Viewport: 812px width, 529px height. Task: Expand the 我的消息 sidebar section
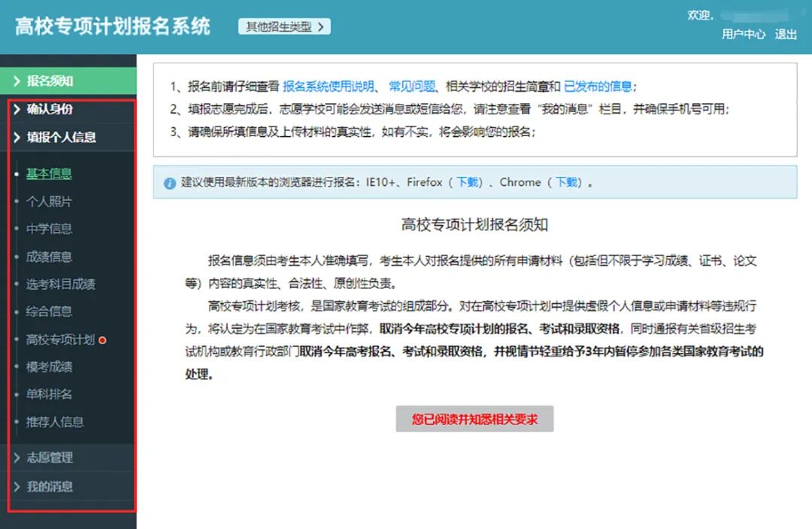click(50, 487)
